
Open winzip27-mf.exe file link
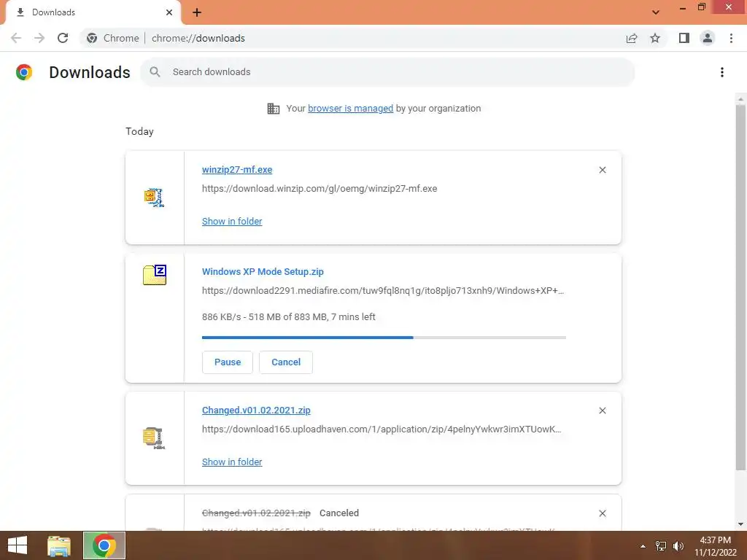click(x=237, y=169)
